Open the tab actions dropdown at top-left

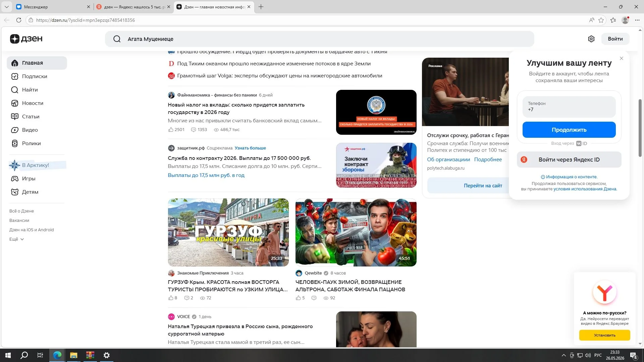tap(6, 7)
